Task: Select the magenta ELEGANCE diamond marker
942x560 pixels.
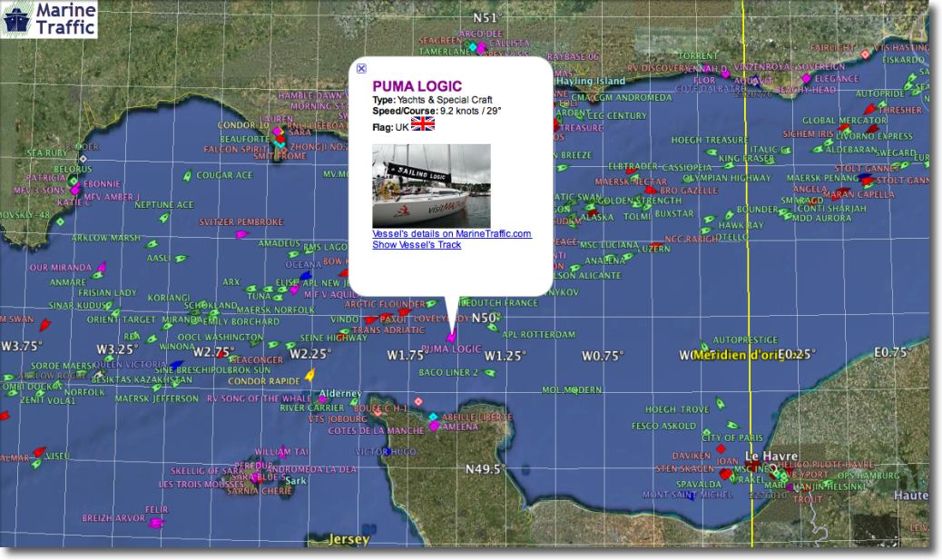Action: click(x=806, y=79)
